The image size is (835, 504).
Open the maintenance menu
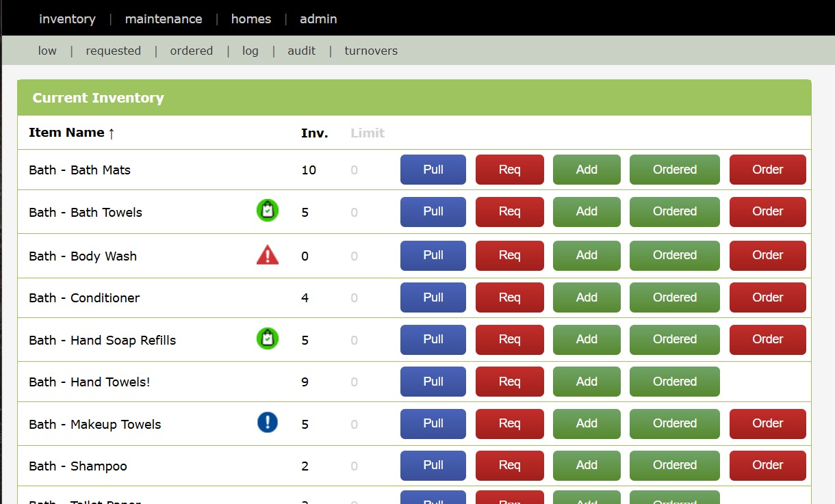click(164, 19)
